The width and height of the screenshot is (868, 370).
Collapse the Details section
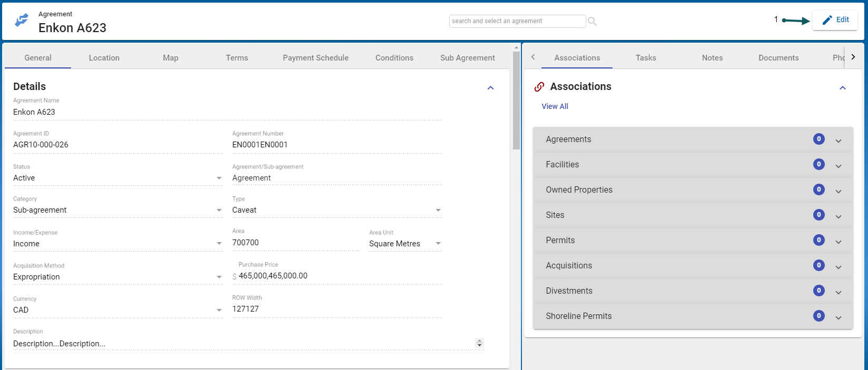[x=490, y=88]
